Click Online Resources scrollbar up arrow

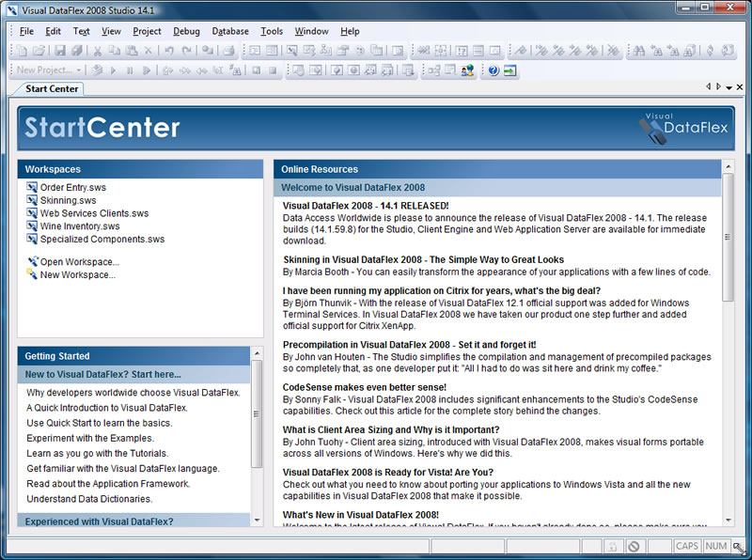tap(728, 167)
